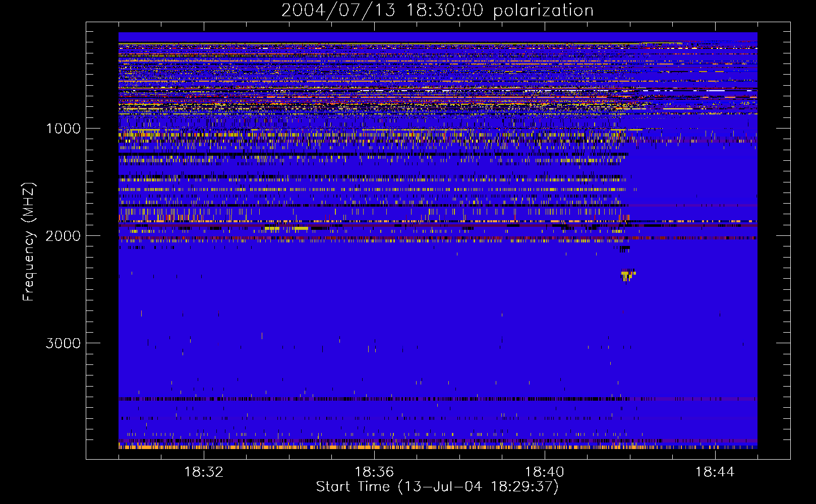Click the 3000 frequency tick label
This screenshot has width=816, height=504.
(63, 343)
